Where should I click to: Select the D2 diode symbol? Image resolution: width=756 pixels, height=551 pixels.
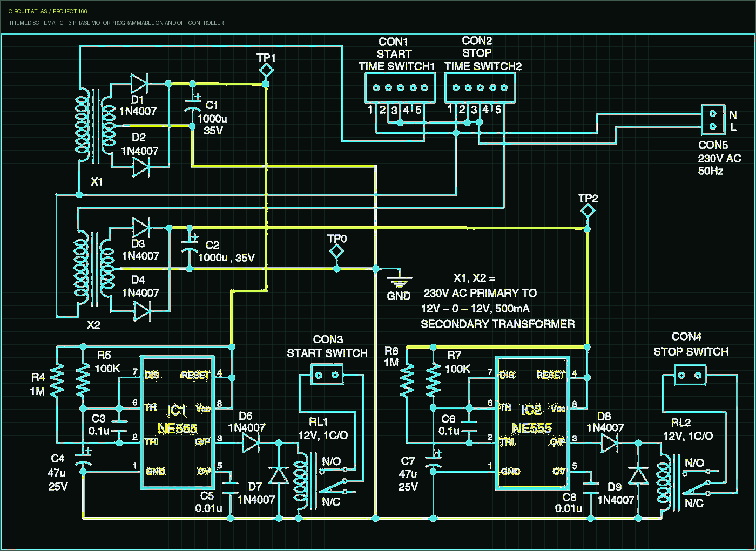coord(141,167)
